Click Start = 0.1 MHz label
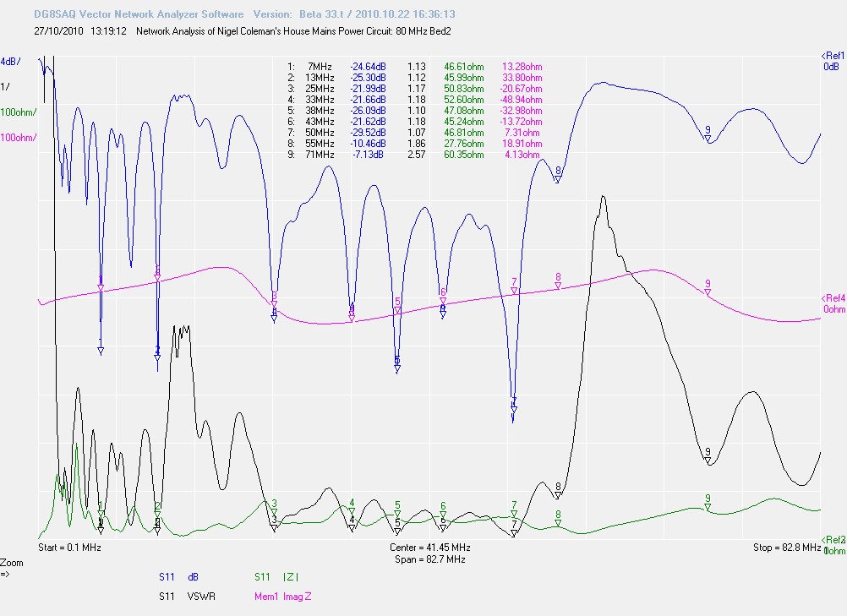Viewport: 847px width, 616px height. tap(69, 548)
